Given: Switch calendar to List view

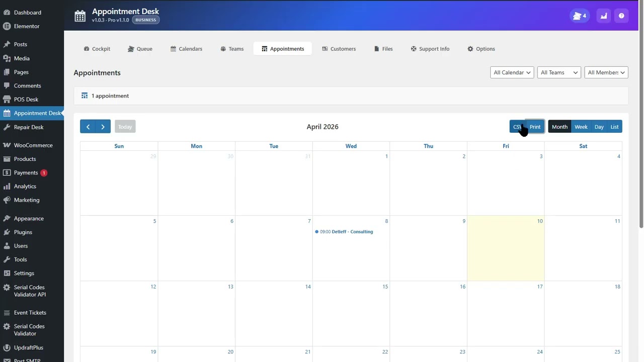Looking at the screenshot, I should [614, 127].
